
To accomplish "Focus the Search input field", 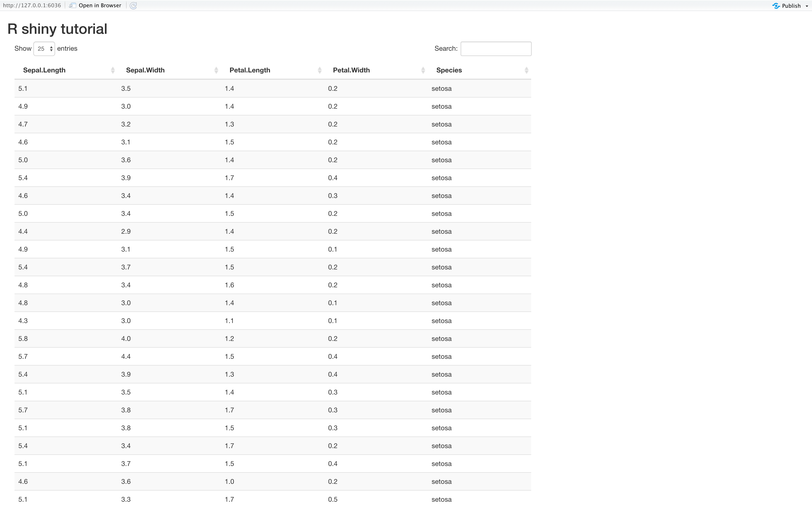I will pos(496,49).
